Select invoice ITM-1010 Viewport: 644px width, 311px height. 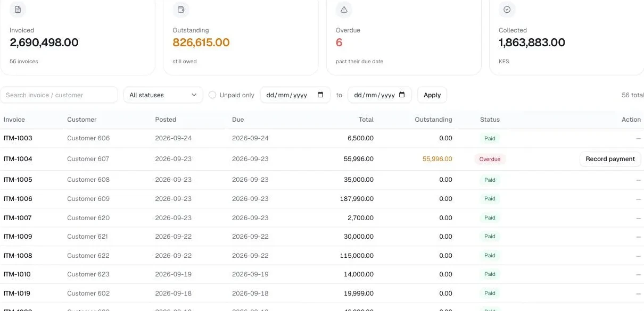pyautogui.click(x=17, y=274)
